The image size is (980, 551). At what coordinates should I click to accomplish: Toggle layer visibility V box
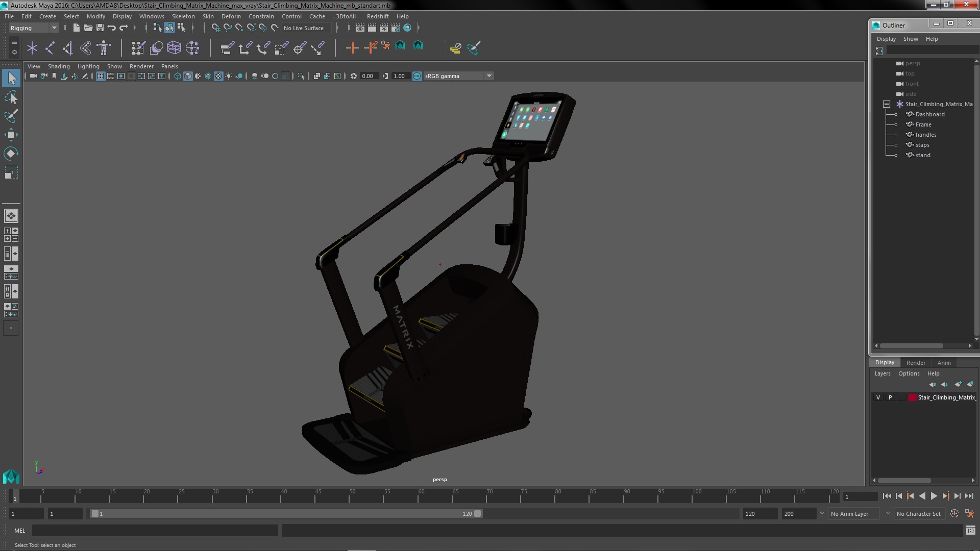pyautogui.click(x=878, y=397)
